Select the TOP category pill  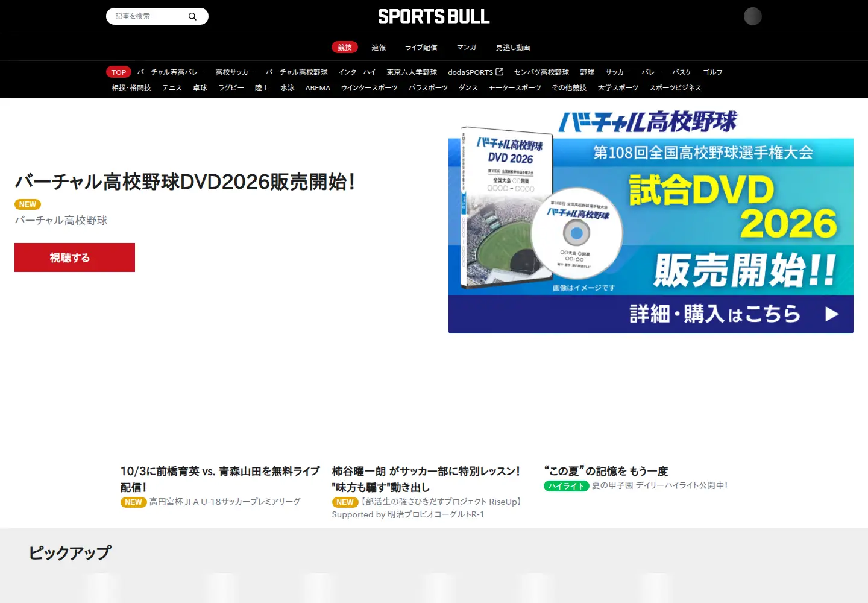[119, 72]
